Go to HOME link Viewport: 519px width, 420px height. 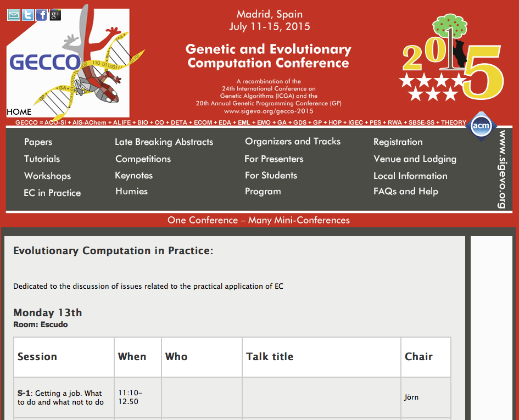pyautogui.click(x=19, y=112)
